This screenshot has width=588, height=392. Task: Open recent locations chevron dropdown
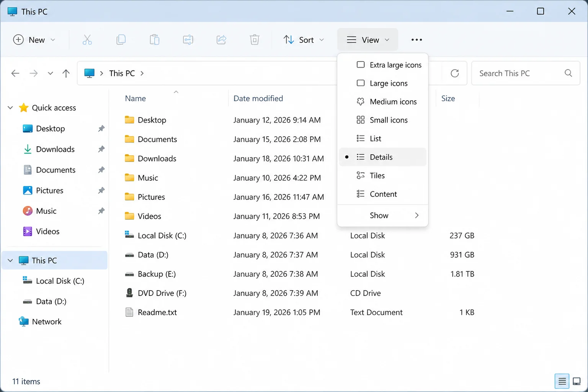(x=50, y=73)
